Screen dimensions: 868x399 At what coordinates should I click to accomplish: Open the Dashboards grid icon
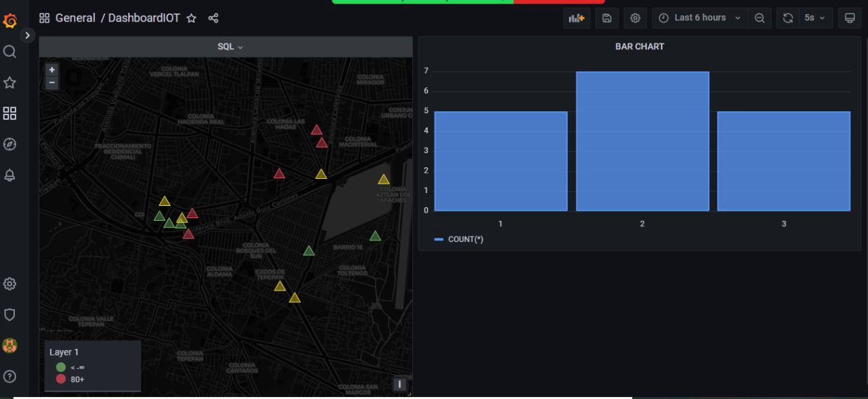pos(10,113)
